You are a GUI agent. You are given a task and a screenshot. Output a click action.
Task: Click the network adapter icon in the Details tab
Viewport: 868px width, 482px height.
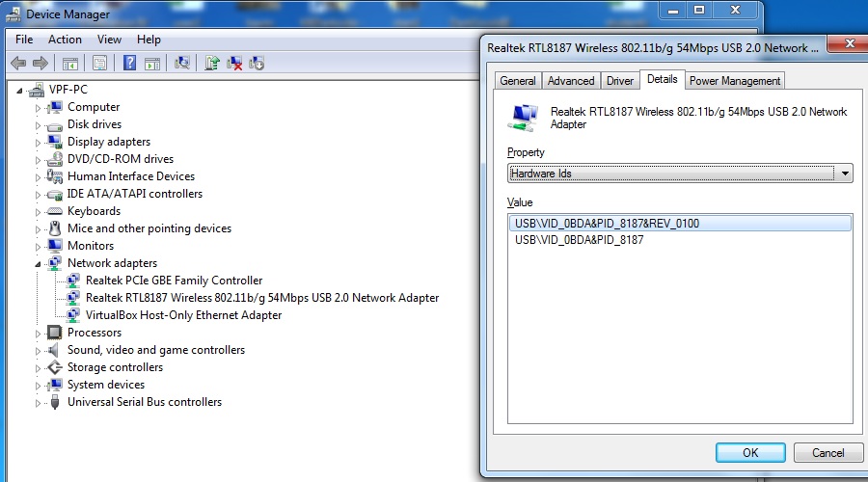(x=523, y=118)
